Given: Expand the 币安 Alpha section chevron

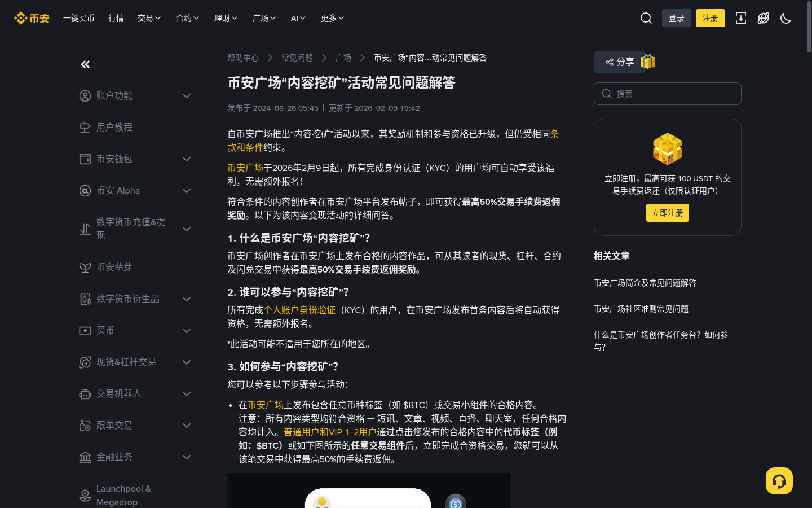Looking at the screenshot, I should click(x=187, y=191).
